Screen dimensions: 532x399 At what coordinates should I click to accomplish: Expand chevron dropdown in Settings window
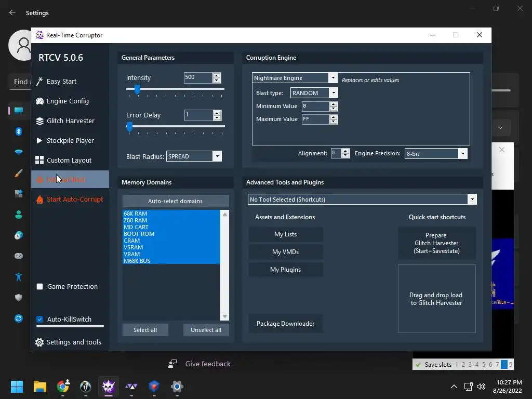point(500,128)
